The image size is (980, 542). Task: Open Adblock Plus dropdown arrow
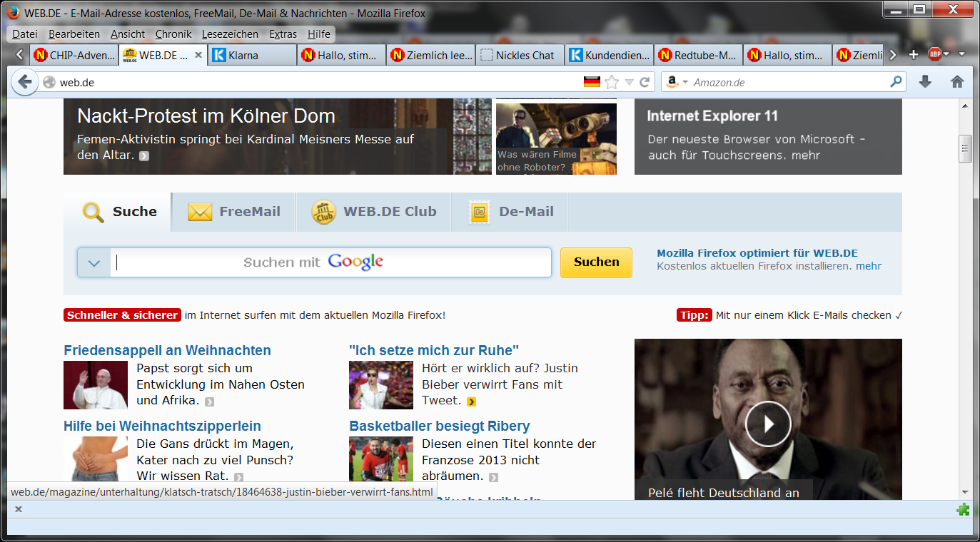[946, 55]
